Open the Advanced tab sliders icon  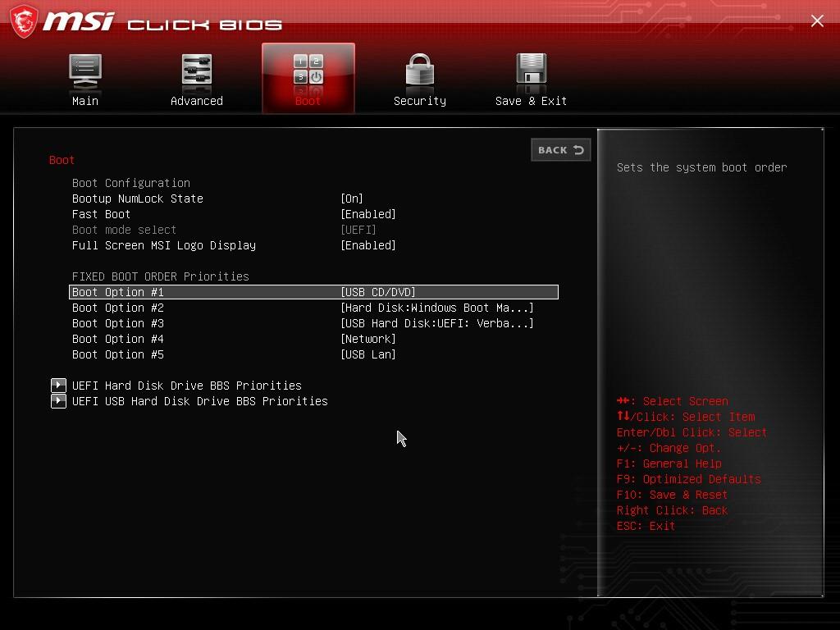tap(197, 71)
